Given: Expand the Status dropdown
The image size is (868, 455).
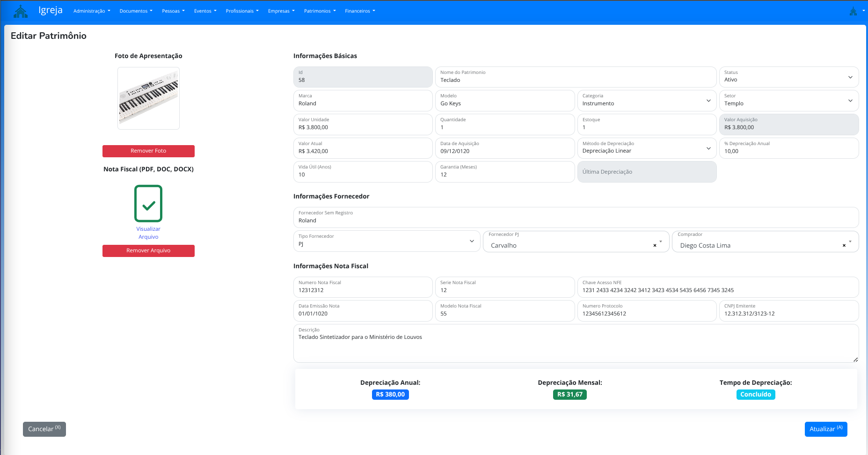Looking at the screenshot, I should pyautogui.click(x=788, y=77).
